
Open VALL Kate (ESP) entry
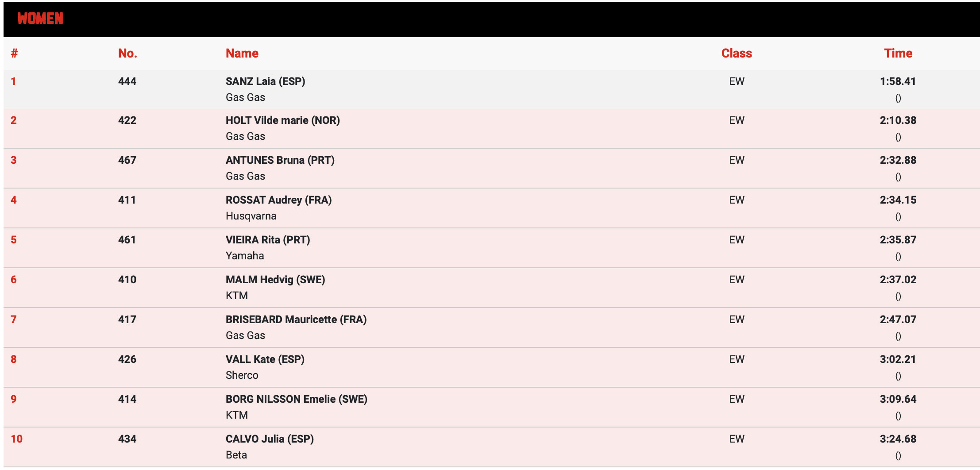click(x=265, y=359)
